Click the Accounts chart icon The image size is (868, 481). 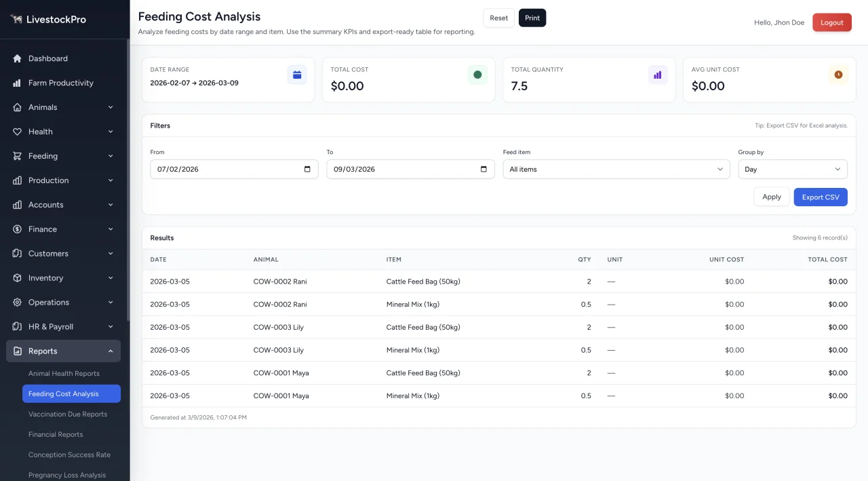coord(18,205)
